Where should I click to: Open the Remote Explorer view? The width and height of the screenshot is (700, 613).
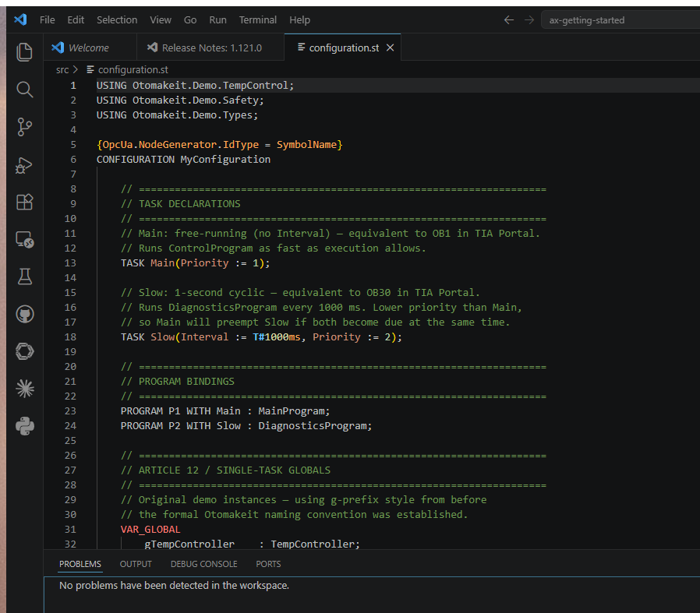click(24, 240)
